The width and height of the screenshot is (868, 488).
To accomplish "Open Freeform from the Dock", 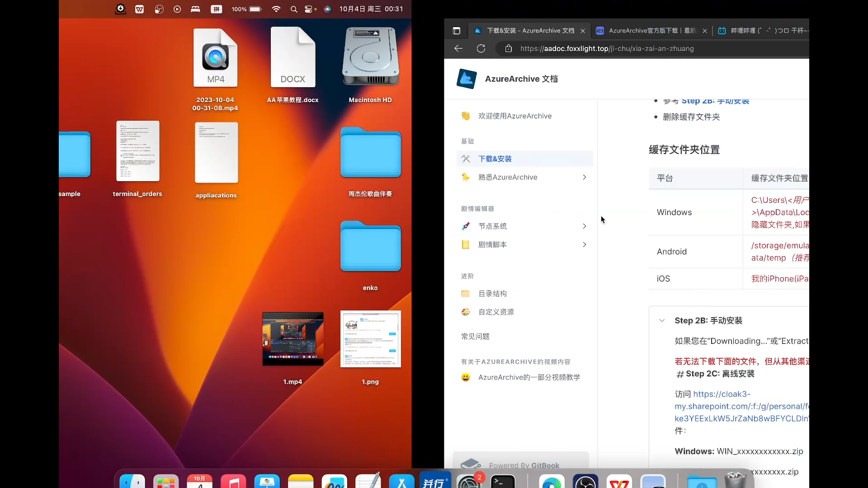I will [334, 481].
